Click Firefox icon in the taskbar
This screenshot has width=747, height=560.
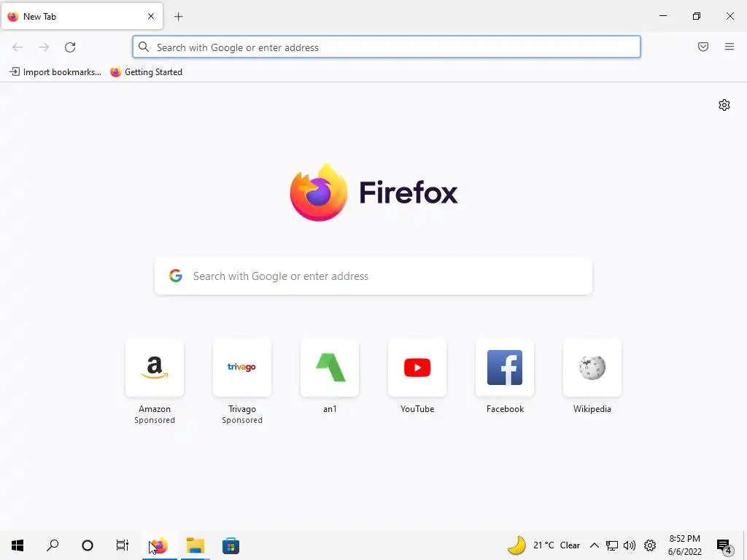[x=160, y=545]
